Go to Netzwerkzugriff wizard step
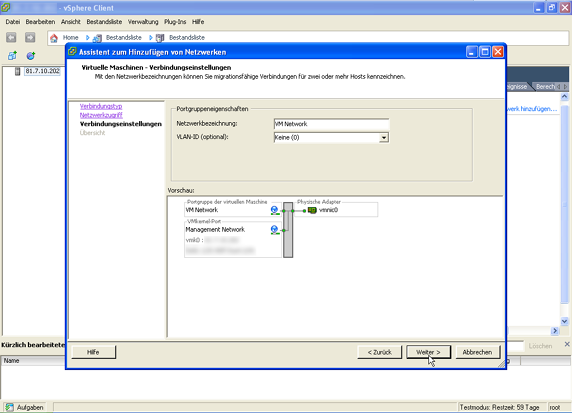Screen dimensions: 572x413 pyautogui.click(x=101, y=115)
